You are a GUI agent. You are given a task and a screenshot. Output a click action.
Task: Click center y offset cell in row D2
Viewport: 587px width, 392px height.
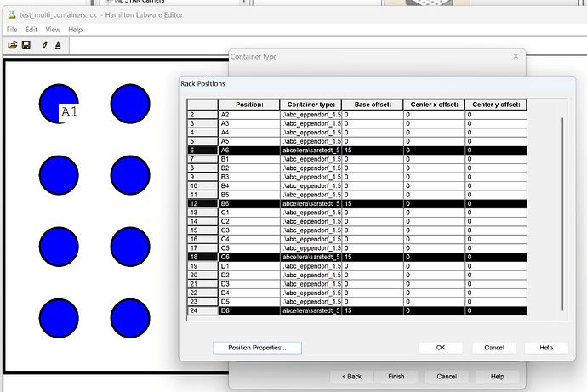[x=496, y=276]
